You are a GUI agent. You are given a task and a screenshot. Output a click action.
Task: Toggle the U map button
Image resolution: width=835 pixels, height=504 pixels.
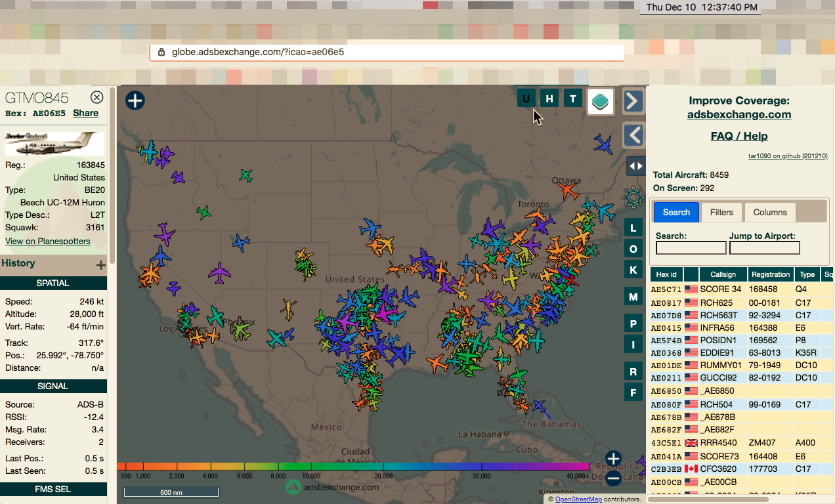tap(526, 99)
